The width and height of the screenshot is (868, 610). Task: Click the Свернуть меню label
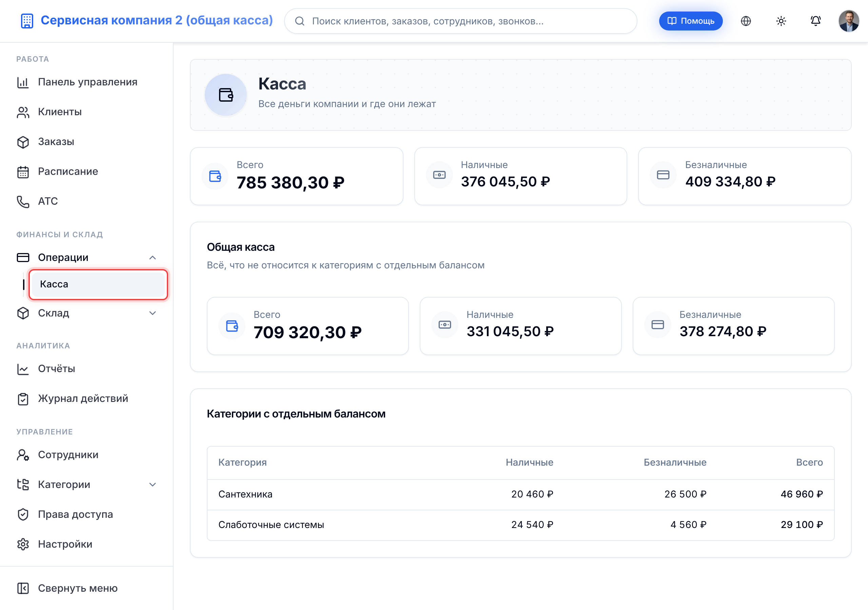(78, 588)
